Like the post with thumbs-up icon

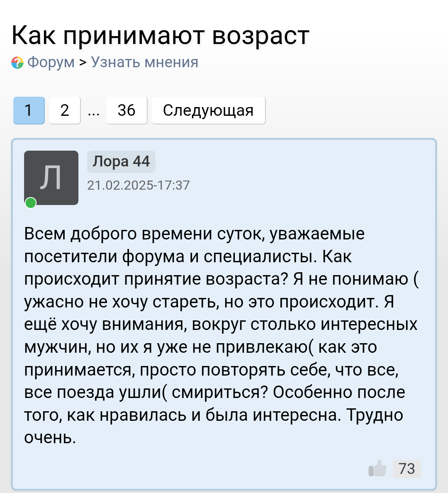(x=377, y=469)
